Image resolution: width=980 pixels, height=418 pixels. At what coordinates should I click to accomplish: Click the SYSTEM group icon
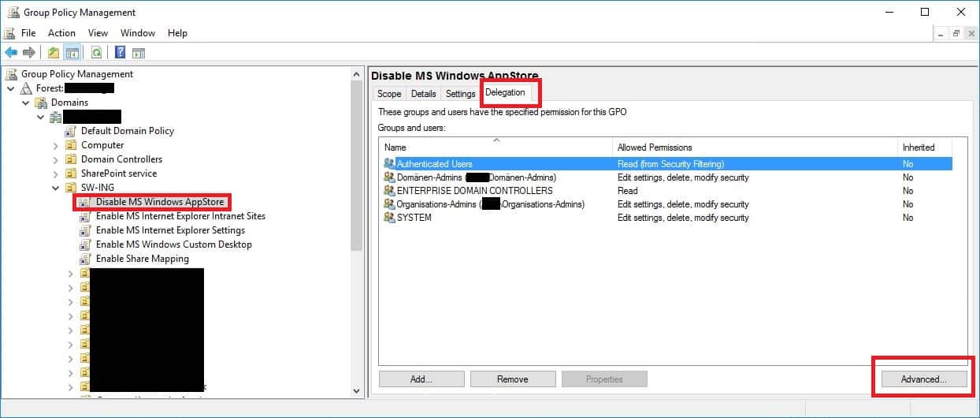[389, 218]
